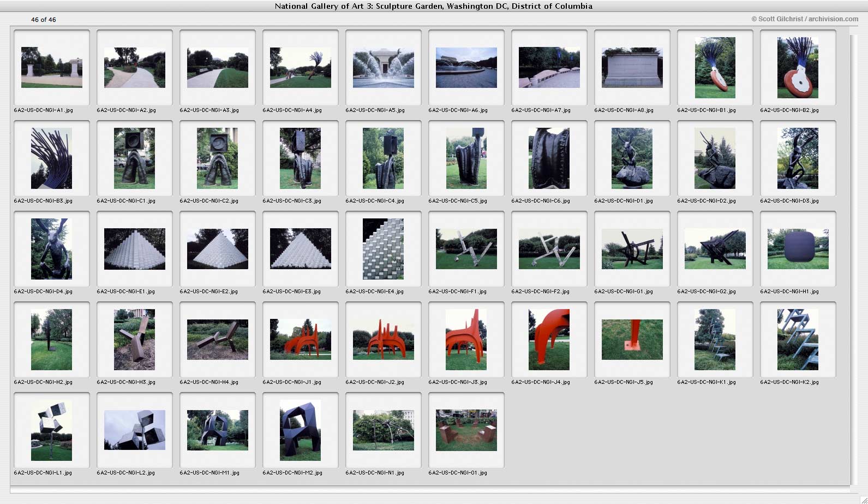Image resolution: width=868 pixels, height=504 pixels.
Task: Open thumbnail 6A2-US-DC-NGI-C6.jpg
Action: pyautogui.click(x=549, y=158)
